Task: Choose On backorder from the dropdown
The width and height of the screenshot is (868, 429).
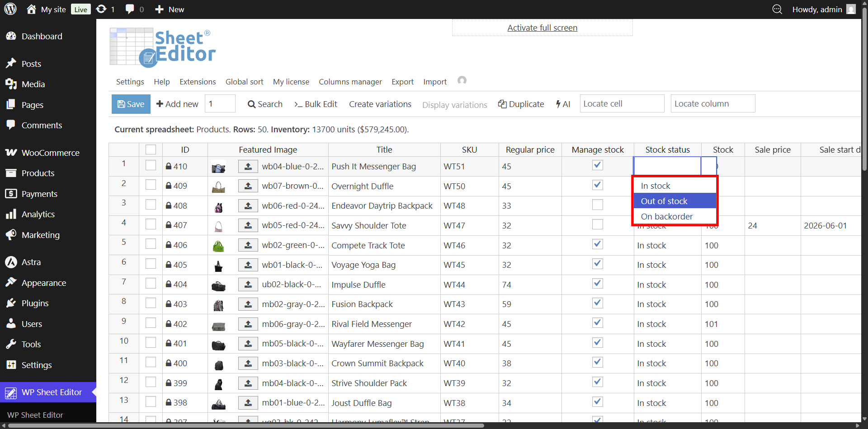Action: pos(675,216)
